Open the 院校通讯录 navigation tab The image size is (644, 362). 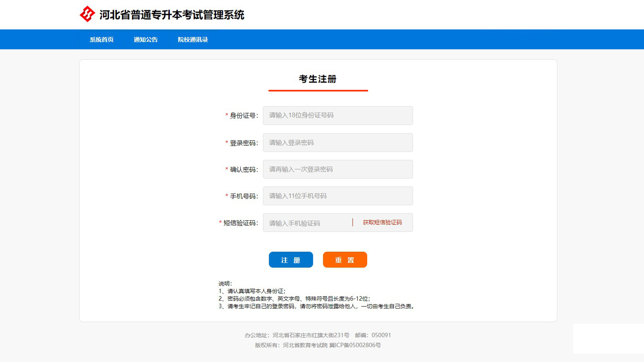[x=193, y=40]
